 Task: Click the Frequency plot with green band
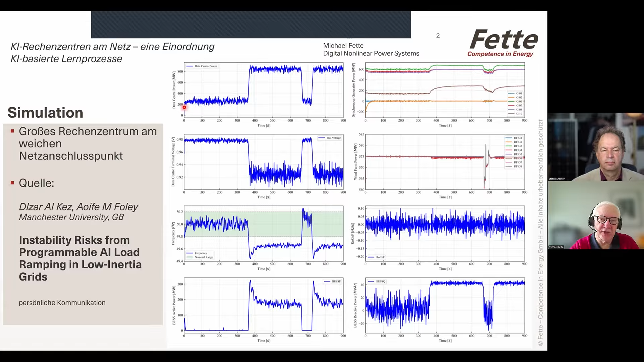coord(264,233)
